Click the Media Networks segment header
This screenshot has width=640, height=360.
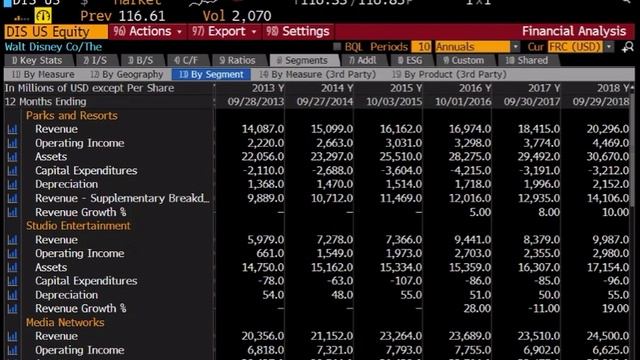[x=65, y=322]
